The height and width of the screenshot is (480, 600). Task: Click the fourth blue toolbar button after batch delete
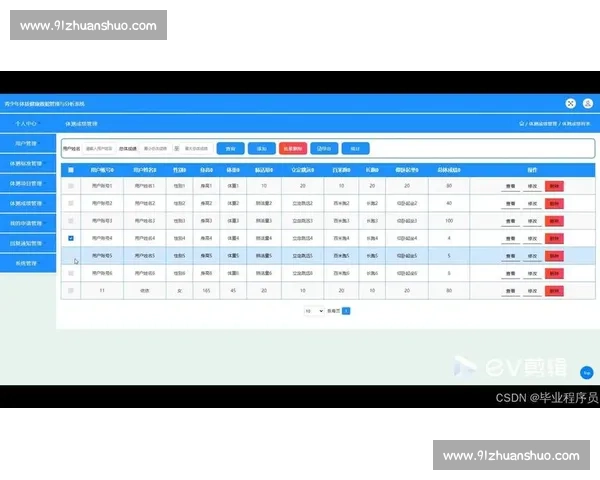pyautogui.click(x=324, y=149)
